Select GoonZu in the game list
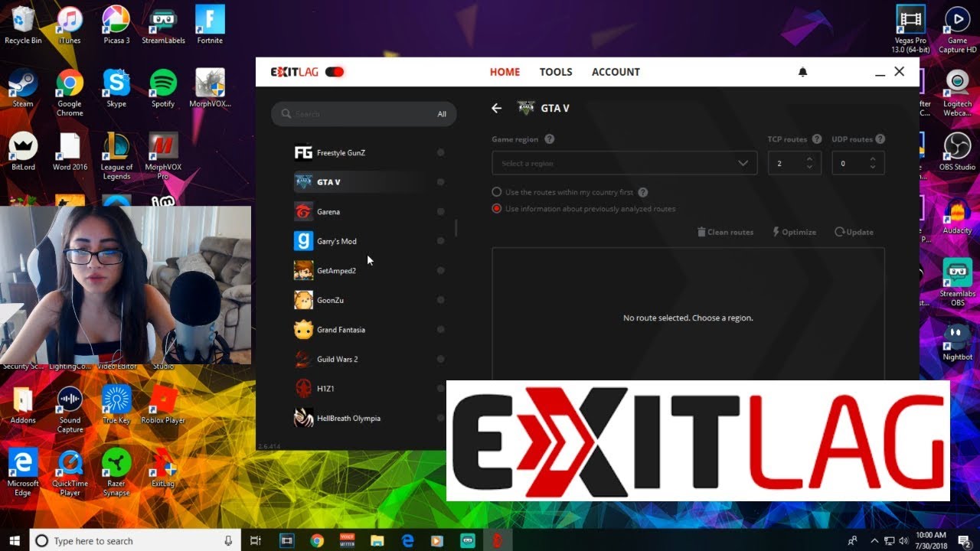Viewport: 980px width, 551px height. tap(369, 300)
